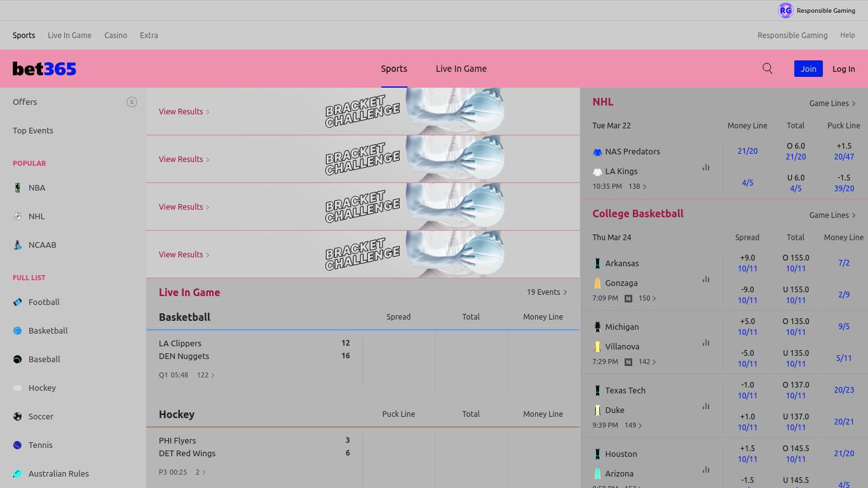Viewport: 868px width, 488px height.
Task: Click the Join button
Action: 808,69
